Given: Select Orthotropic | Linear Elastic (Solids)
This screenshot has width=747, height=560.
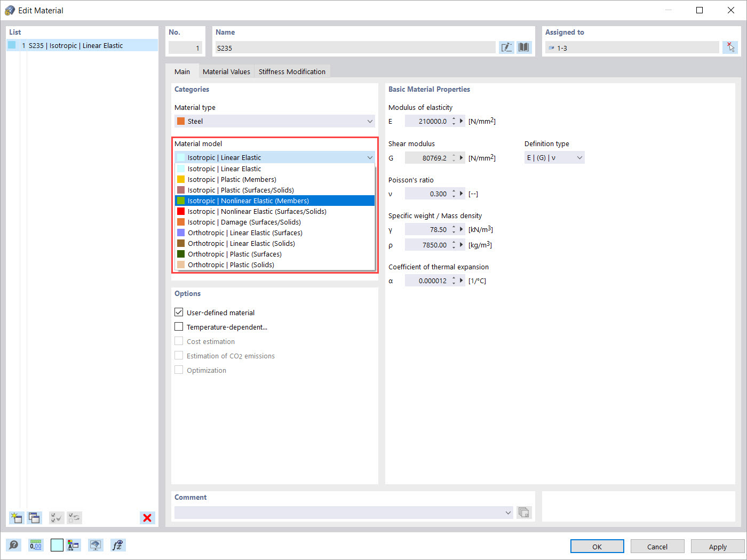Looking at the screenshot, I should (275, 243).
